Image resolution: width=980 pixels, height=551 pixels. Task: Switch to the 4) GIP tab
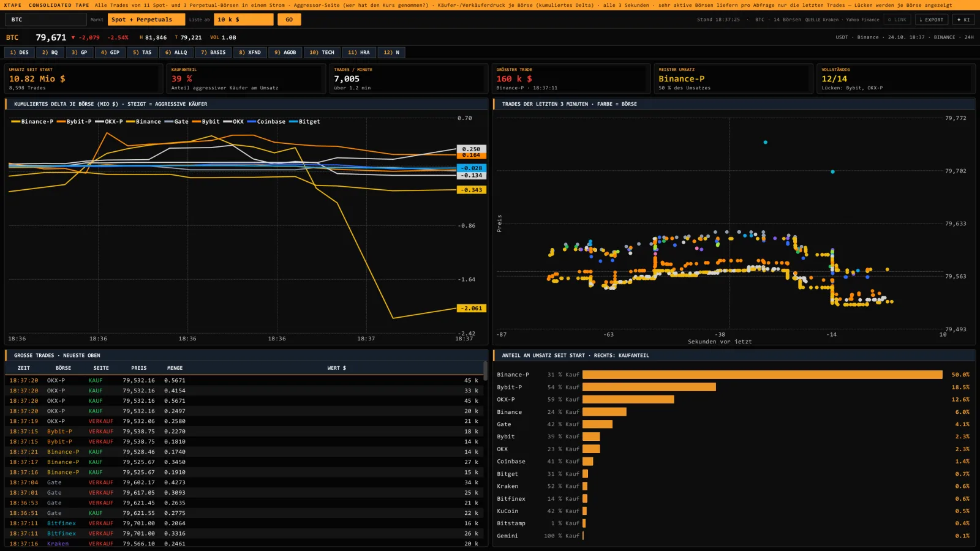(110, 53)
